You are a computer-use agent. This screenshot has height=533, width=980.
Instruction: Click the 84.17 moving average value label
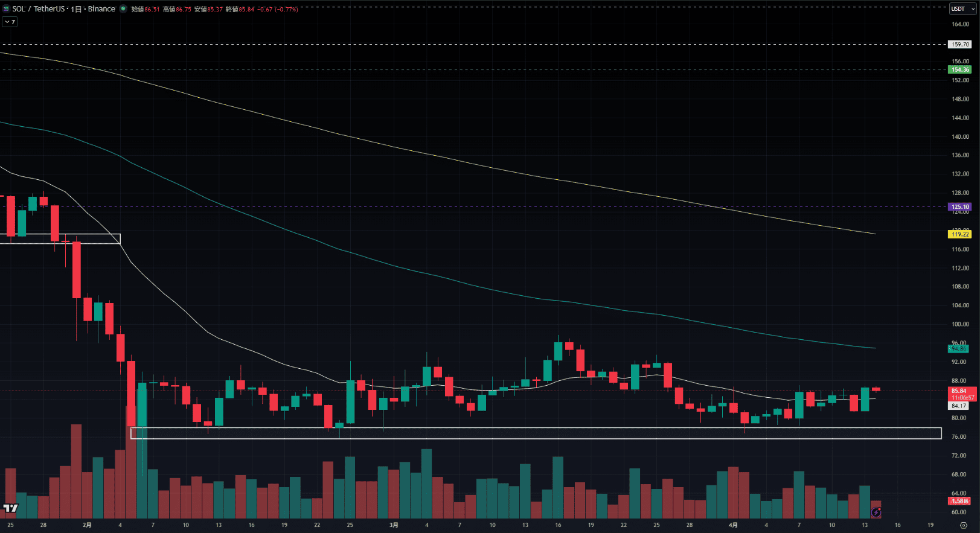coord(960,406)
